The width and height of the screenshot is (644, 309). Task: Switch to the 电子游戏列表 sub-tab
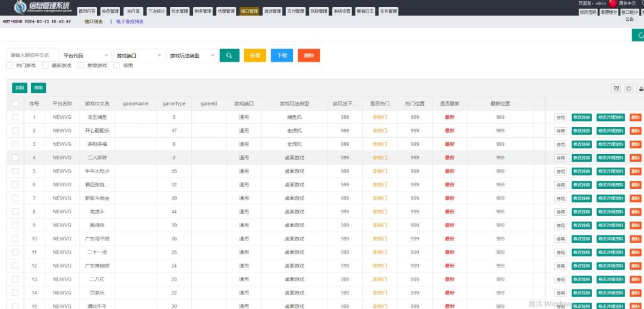pyautogui.click(x=130, y=21)
